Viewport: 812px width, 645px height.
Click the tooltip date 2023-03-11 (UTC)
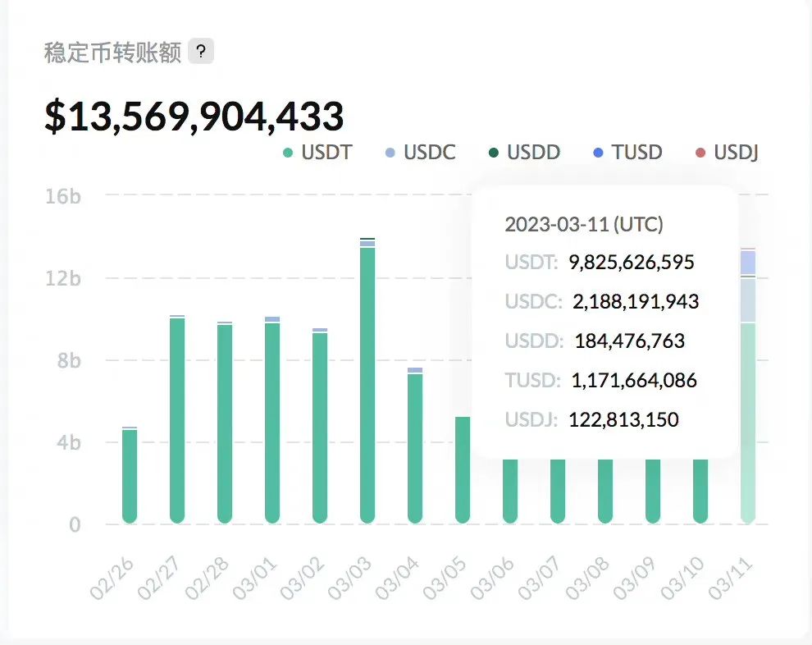coord(584,224)
